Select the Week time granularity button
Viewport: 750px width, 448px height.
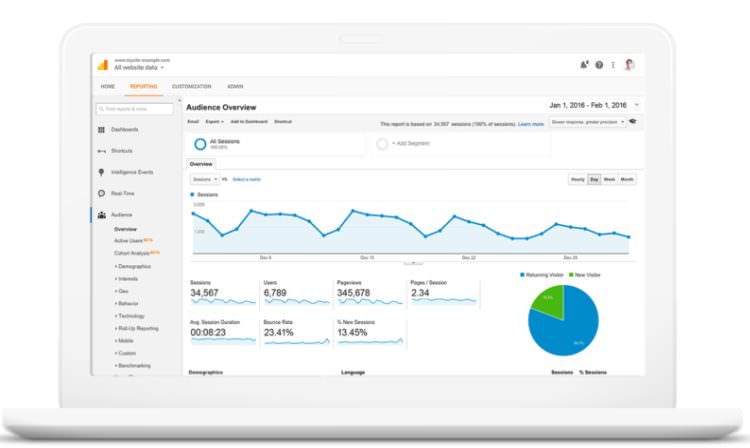point(609,179)
